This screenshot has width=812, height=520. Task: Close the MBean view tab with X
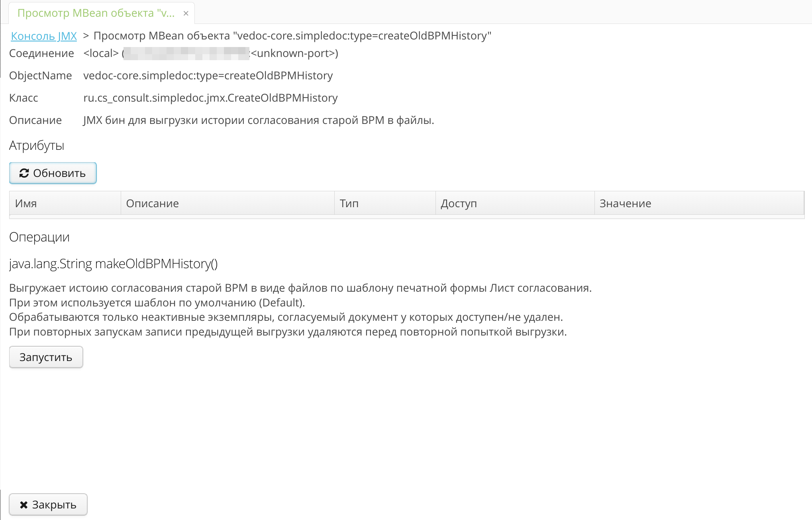[186, 14]
